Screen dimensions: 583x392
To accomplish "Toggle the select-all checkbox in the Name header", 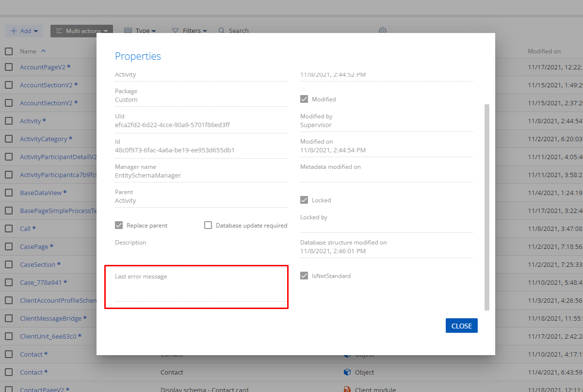I will tap(8, 51).
